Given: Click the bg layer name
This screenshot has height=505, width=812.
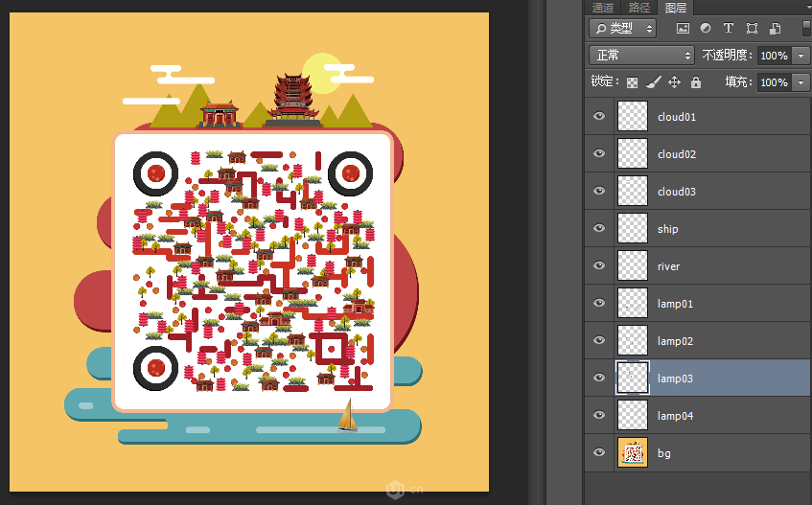Looking at the screenshot, I should (x=664, y=453).
